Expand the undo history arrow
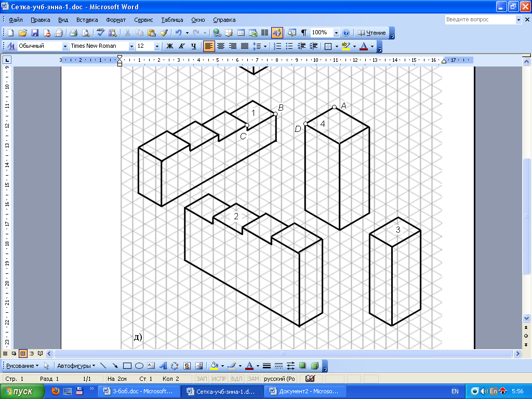 [x=187, y=33]
